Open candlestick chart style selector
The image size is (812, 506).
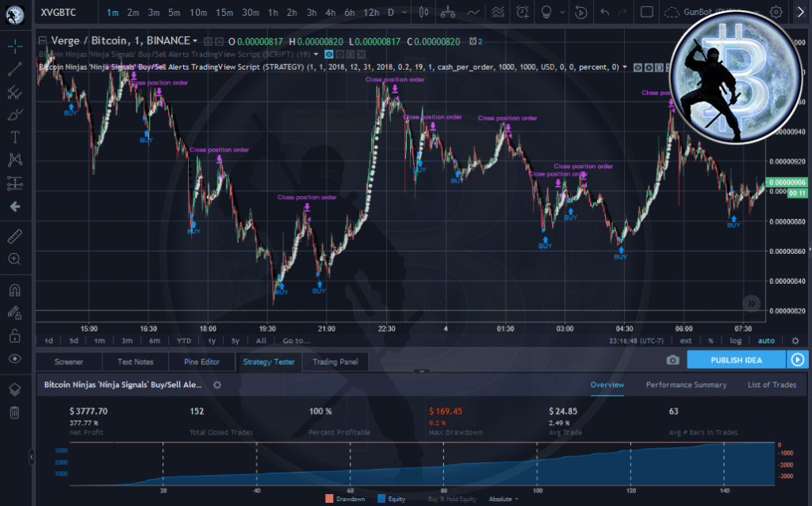(423, 13)
